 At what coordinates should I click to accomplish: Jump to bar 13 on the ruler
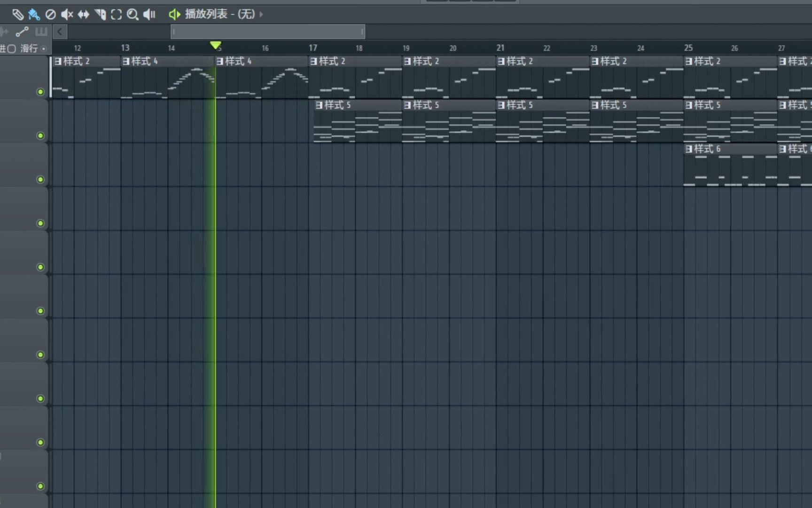click(x=125, y=48)
